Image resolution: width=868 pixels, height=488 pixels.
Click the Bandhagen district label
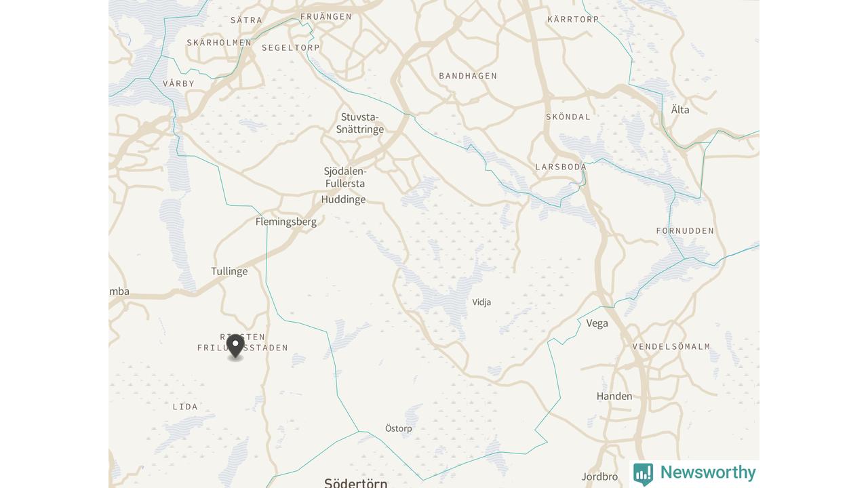468,76
